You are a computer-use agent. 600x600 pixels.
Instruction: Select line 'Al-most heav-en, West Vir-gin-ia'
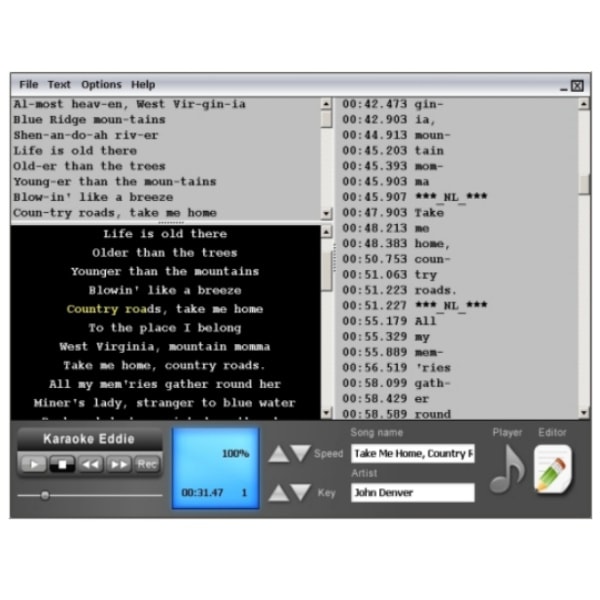coord(129,104)
